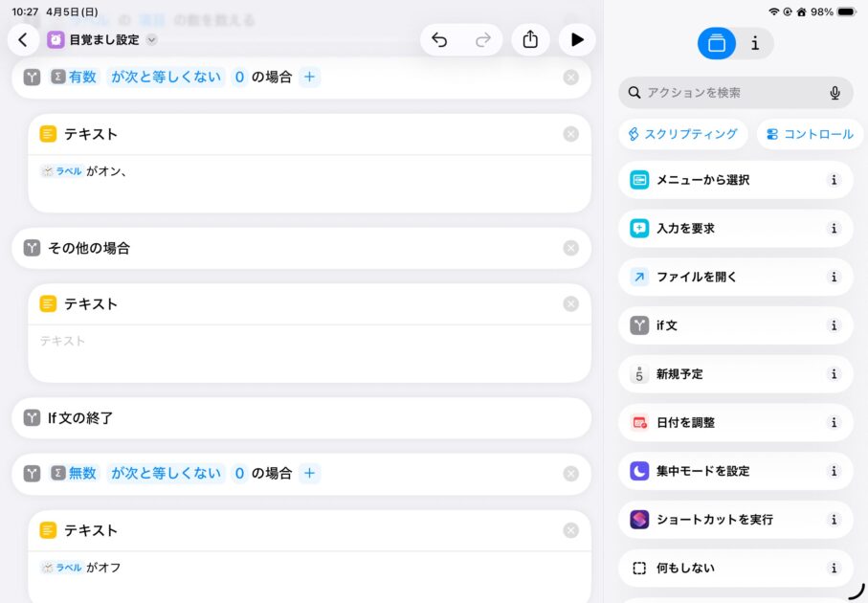
Task: Run the shortcut with the play button
Action: coord(576,39)
